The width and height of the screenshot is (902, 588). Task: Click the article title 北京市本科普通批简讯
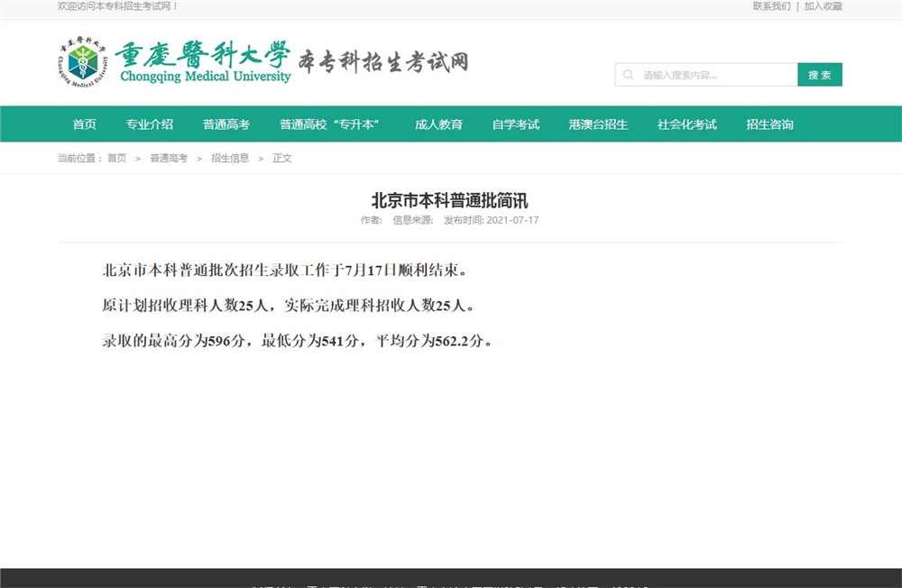tap(450, 201)
